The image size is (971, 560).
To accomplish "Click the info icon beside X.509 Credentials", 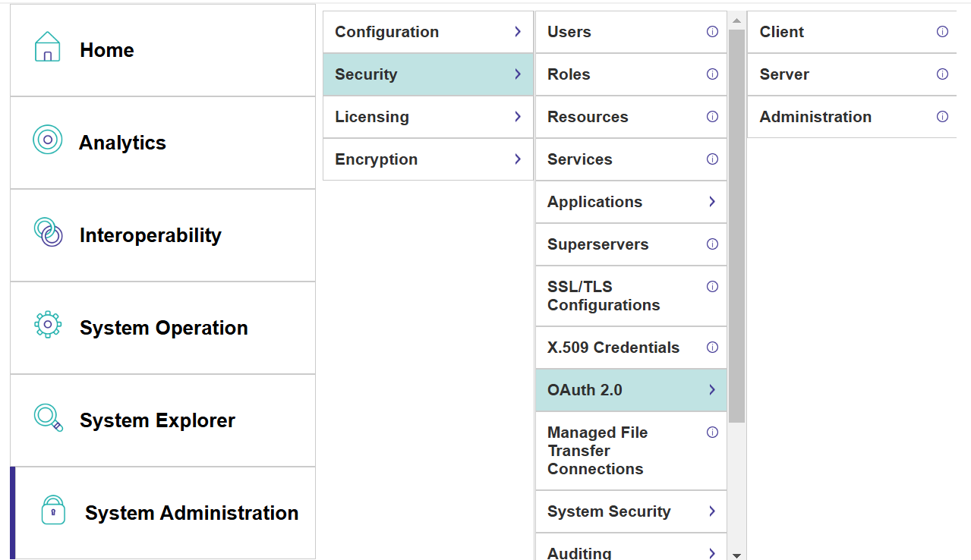I will pyautogui.click(x=712, y=348).
